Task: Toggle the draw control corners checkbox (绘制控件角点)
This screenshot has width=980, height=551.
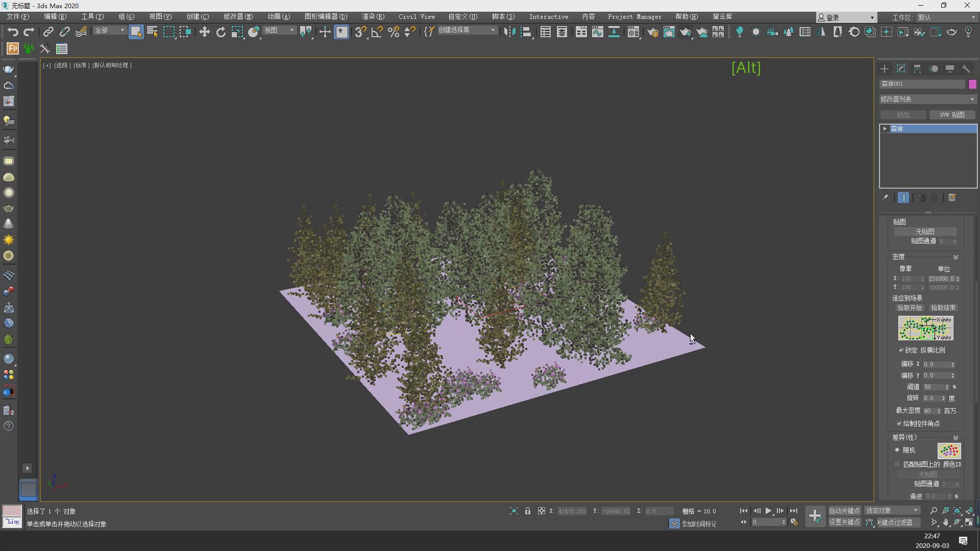Action: [x=899, y=423]
